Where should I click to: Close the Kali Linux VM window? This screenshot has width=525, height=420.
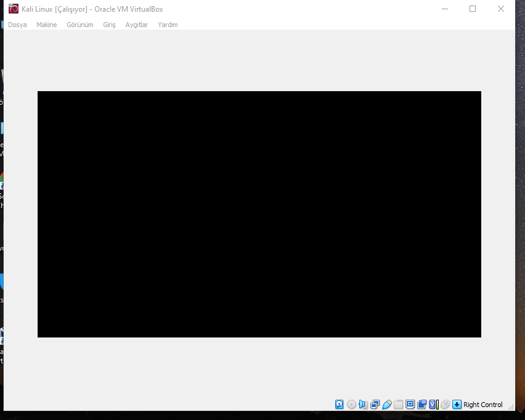(500, 9)
